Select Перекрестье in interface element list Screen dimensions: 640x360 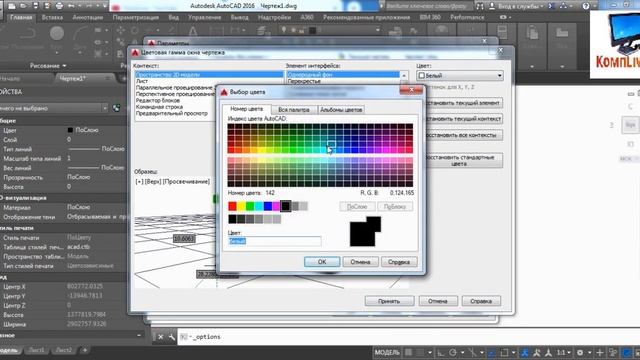click(x=304, y=81)
